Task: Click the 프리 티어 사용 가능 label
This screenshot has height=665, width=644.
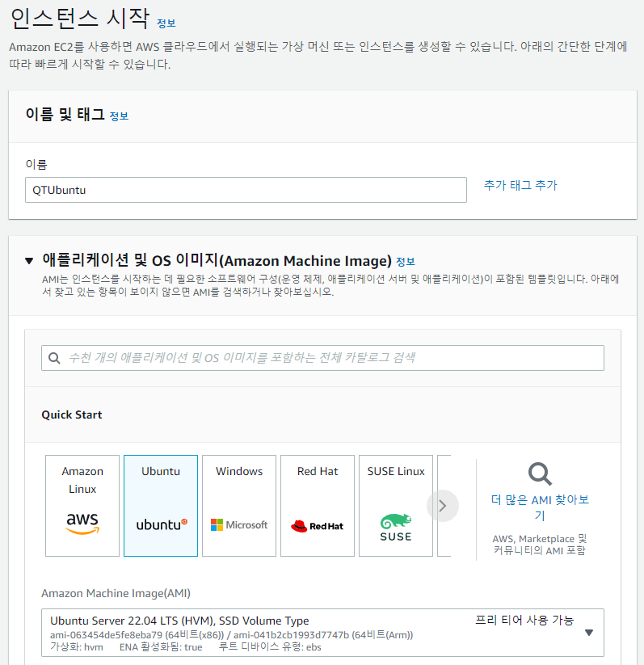Action: 524,621
